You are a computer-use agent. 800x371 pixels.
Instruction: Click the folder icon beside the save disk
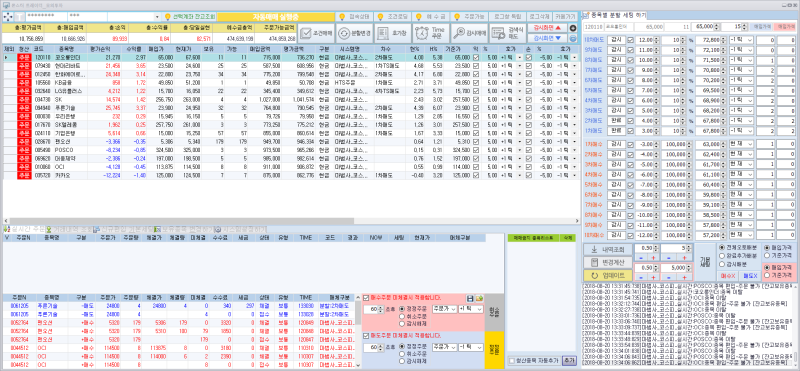tap(479, 298)
